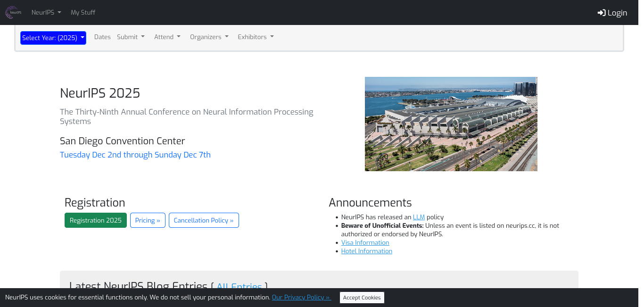Open Hotel Information link
This screenshot has width=644, height=307.
(x=367, y=251)
